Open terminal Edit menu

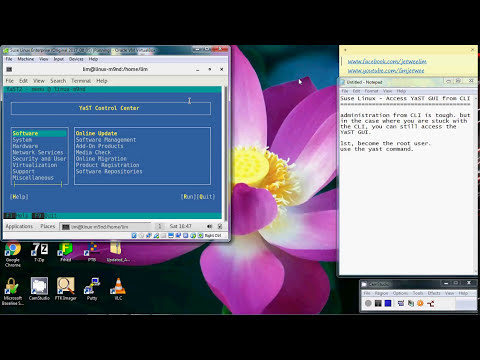pos(23,81)
